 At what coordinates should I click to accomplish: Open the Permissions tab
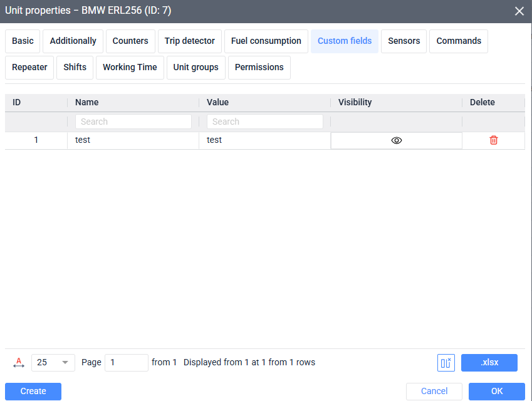coord(259,68)
